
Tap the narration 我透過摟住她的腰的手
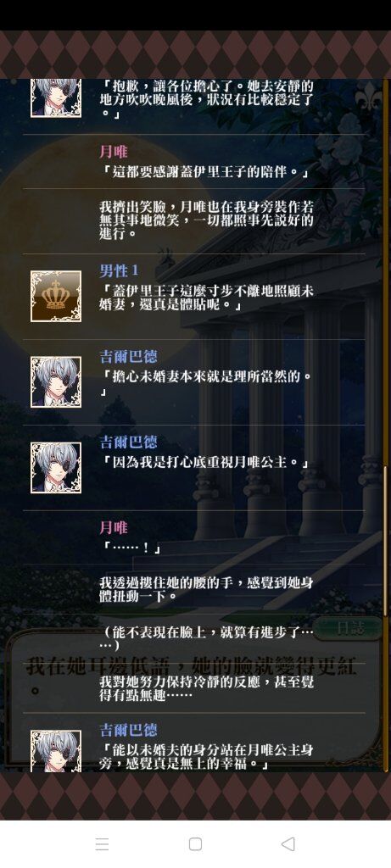[x=208, y=588]
